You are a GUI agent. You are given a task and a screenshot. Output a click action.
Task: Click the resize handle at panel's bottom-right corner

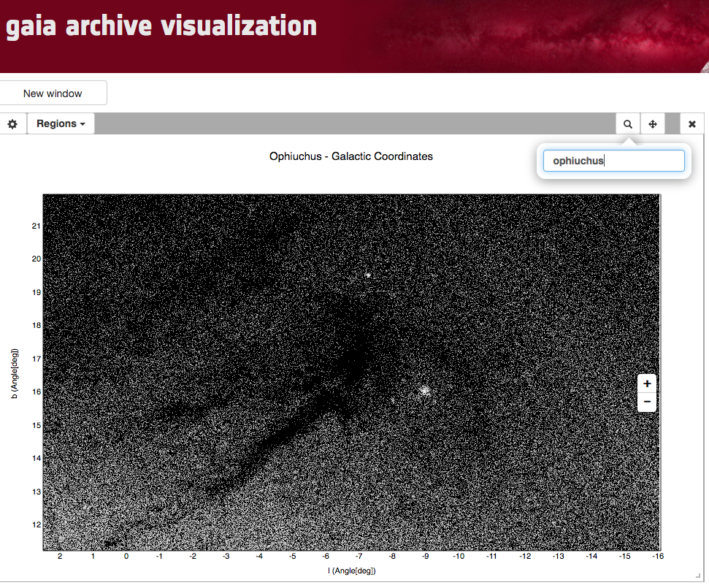click(x=698, y=576)
